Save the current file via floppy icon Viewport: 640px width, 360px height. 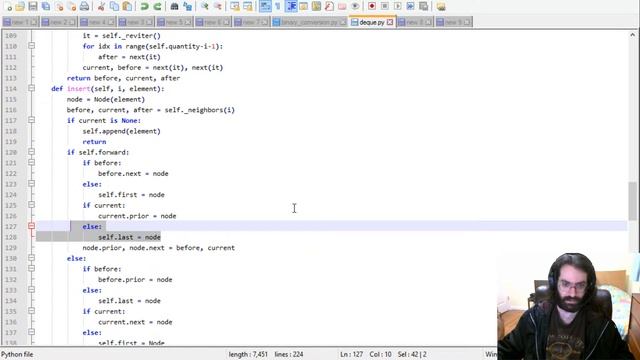[x=33, y=6]
